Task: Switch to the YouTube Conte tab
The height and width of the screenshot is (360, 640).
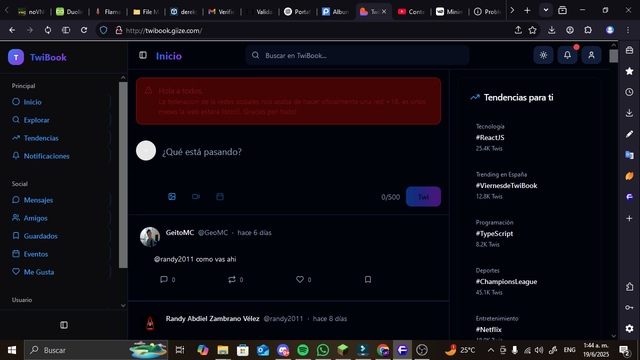Action: tap(411, 12)
